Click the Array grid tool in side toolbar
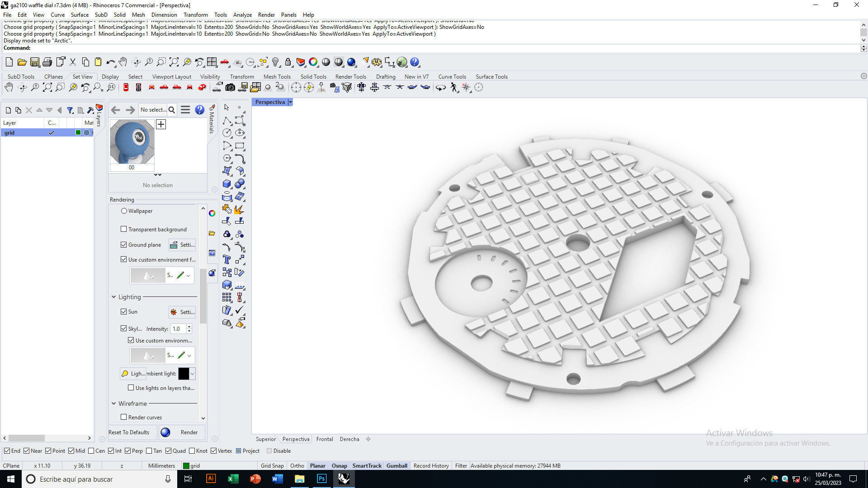This screenshot has height=488, width=868. 227,297
